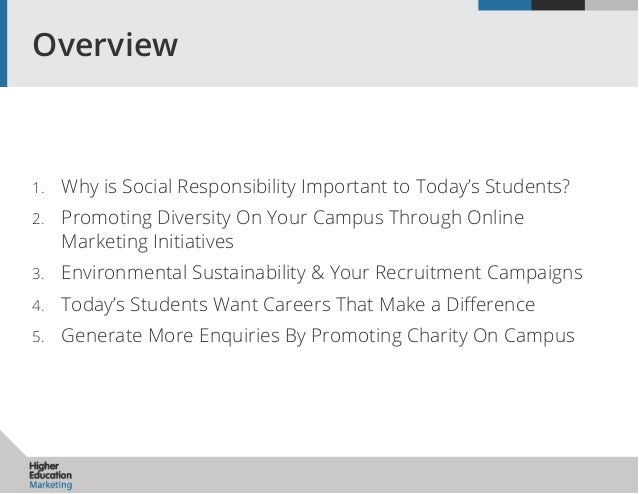Click the blue accent bar beside Overview

click(3, 44)
